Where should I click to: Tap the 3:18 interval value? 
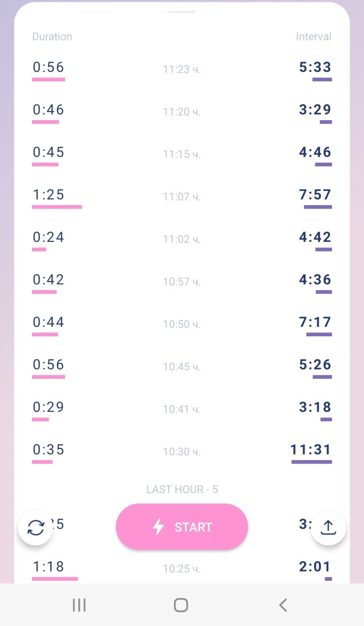click(315, 407)
